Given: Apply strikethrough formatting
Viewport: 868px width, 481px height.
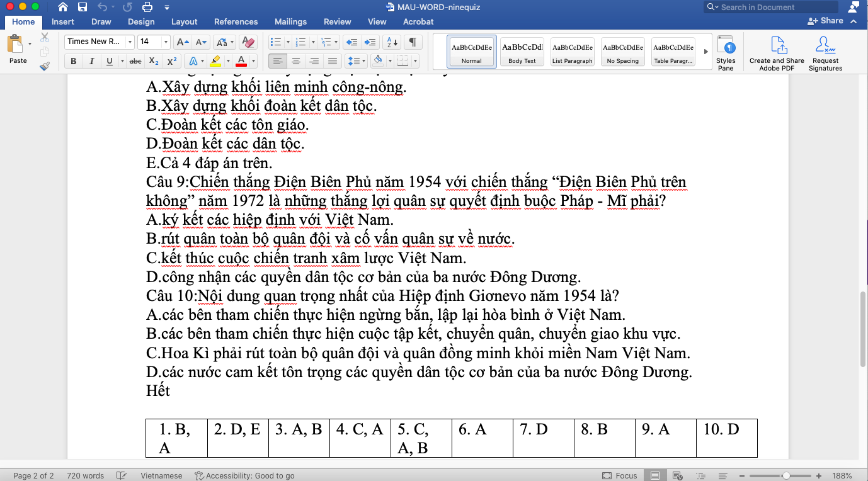Looking at the screenshot, I should [134, 61].
